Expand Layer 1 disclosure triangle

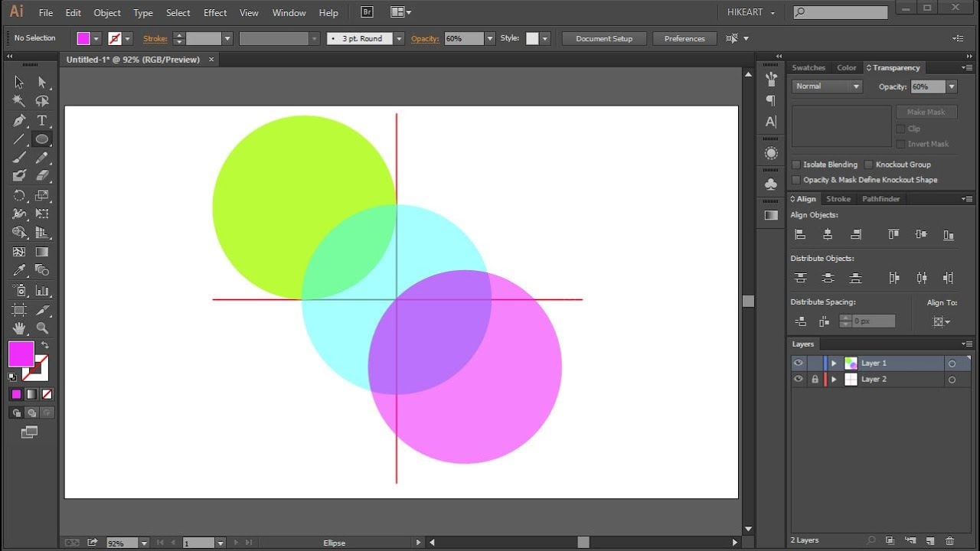[834, 364]
